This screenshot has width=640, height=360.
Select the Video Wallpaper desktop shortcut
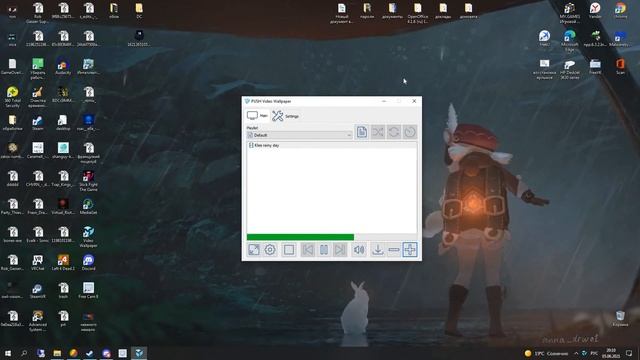point(88,237)
